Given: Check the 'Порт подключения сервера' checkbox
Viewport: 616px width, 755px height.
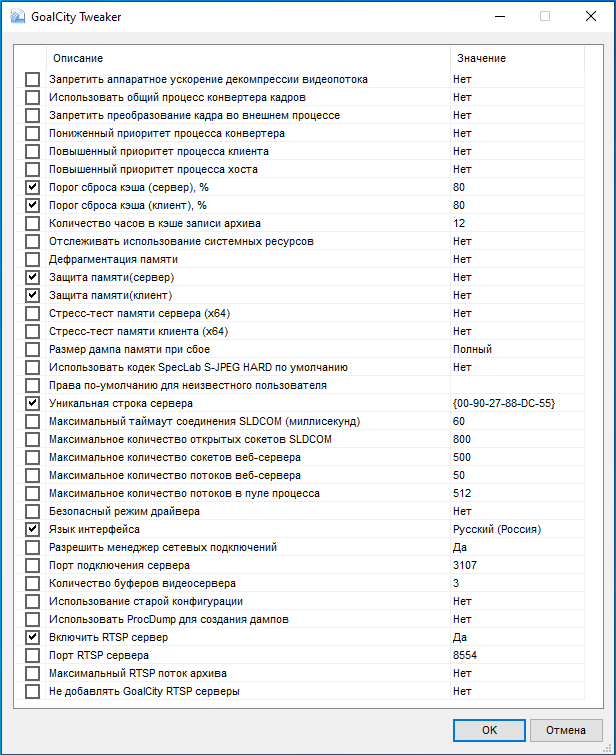Looking at the screenshot, I should coord(32,565).
